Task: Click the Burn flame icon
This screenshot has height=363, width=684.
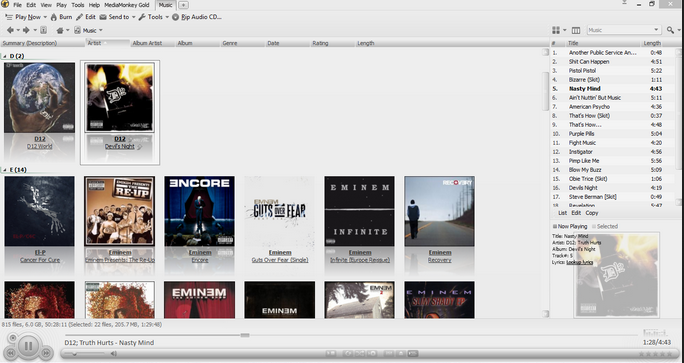Action: point(54,17)
